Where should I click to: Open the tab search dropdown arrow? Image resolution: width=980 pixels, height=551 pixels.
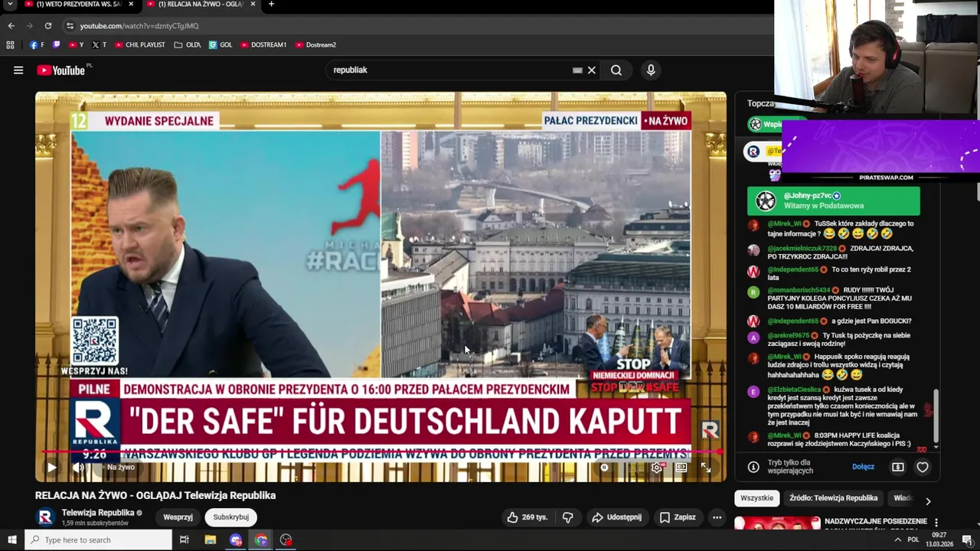click(x=10, y=5)
